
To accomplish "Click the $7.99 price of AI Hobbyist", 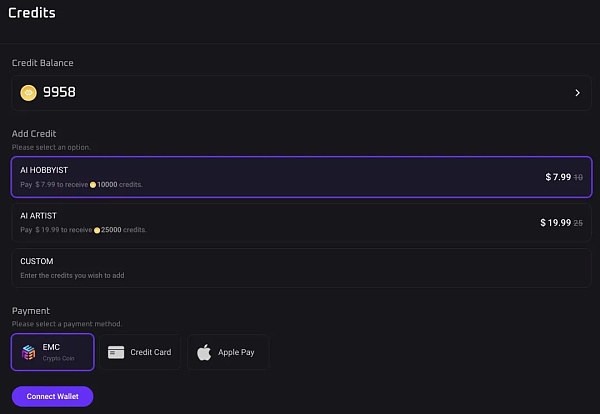I will point(558,177).
